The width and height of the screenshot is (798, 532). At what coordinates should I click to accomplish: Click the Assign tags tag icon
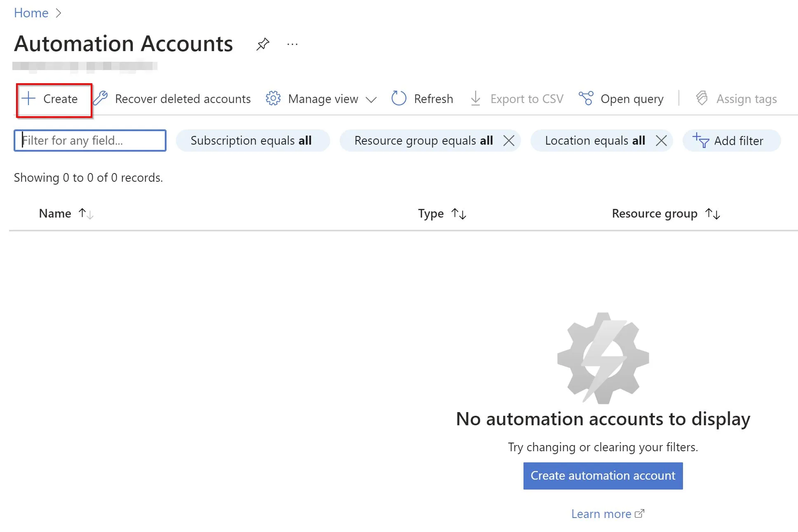702,98
